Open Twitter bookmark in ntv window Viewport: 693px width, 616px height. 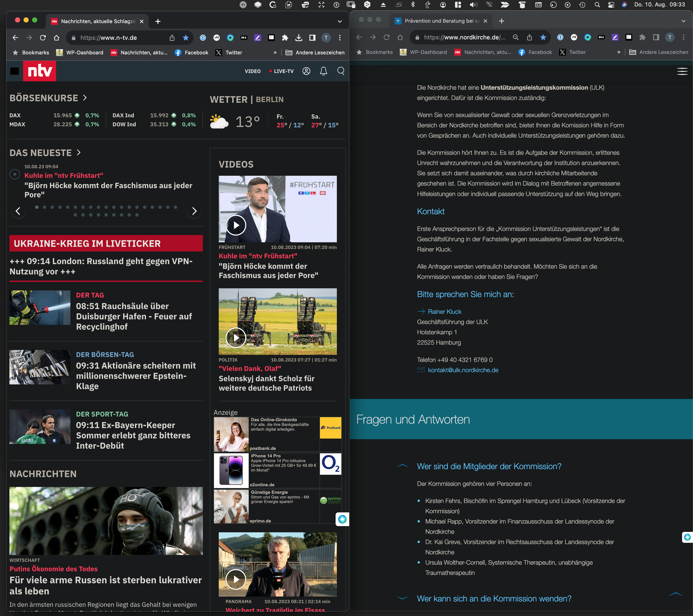pos(229,53)
